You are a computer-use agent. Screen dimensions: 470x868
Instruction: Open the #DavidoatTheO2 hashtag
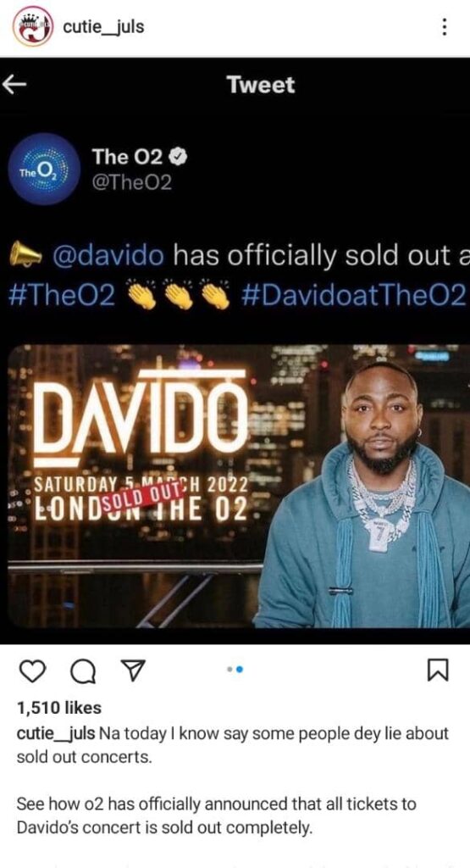(354, 298)
